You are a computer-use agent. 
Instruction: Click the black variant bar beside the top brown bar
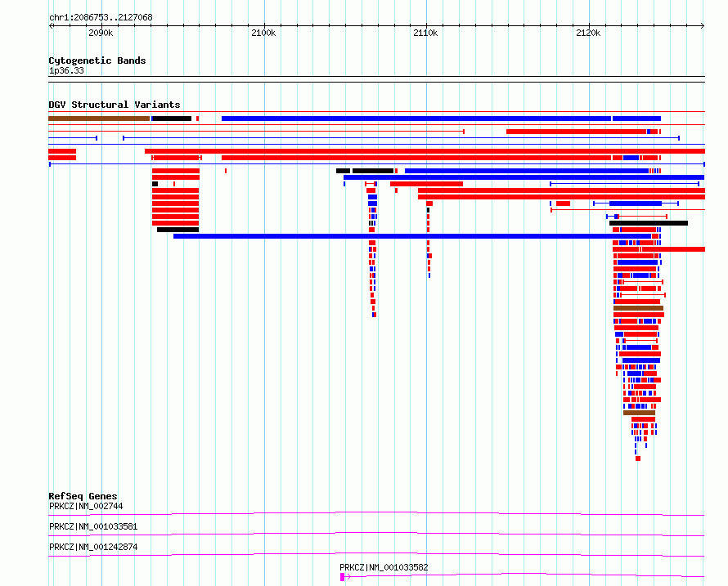point(172,119)
